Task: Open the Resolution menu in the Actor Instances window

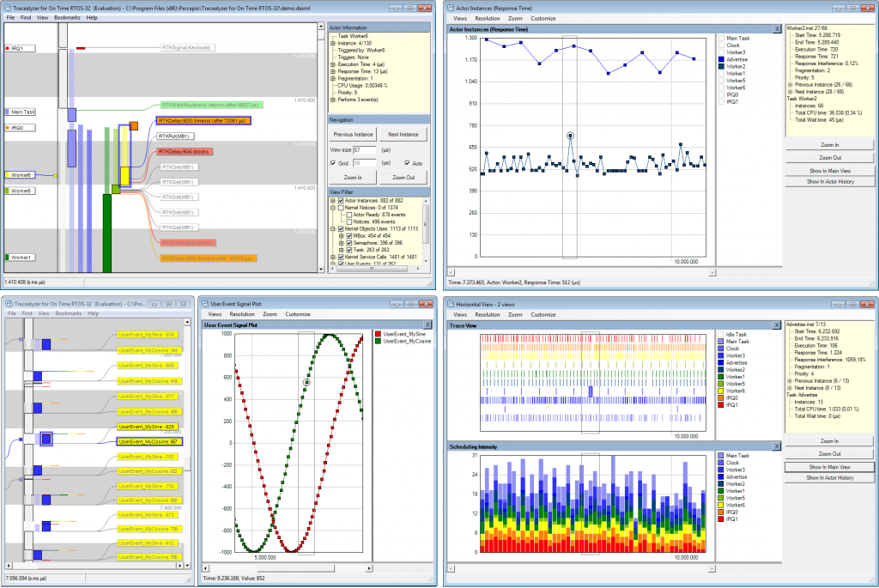Action: 488,19
